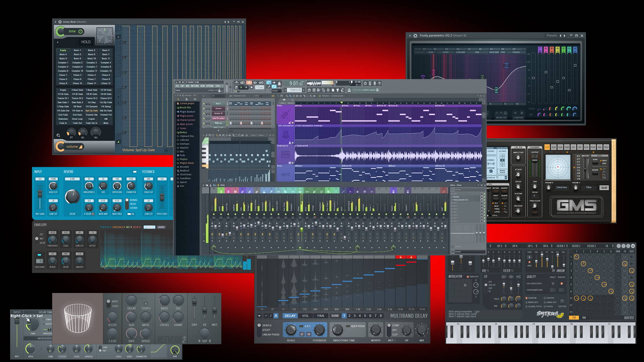The image size is (644, 362).
Task: Click the 'Click for online news' link
Action: click(364, 89)
